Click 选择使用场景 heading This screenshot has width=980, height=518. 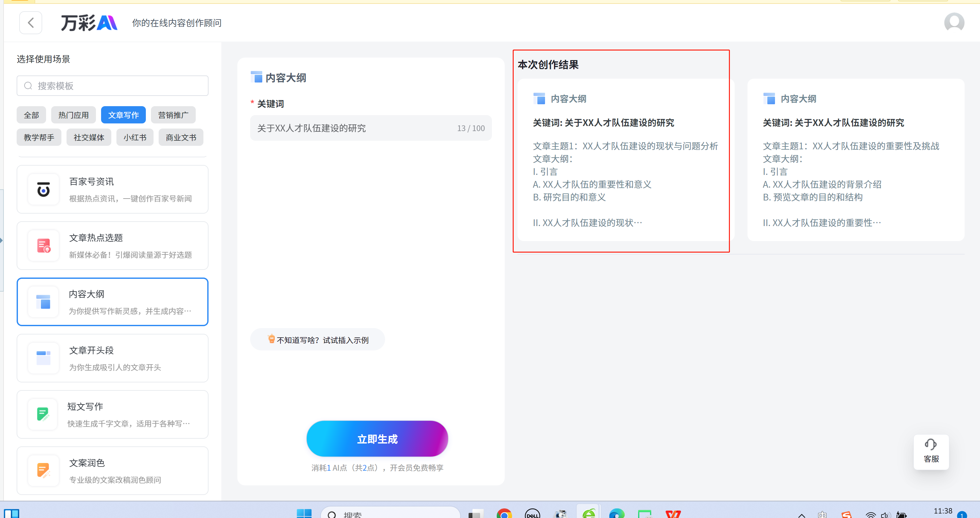point(43,59)
